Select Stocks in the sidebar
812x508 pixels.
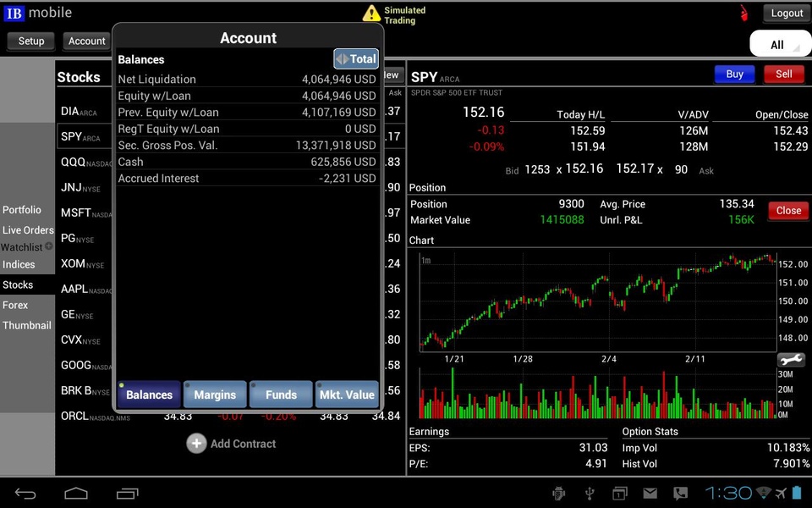27,284
